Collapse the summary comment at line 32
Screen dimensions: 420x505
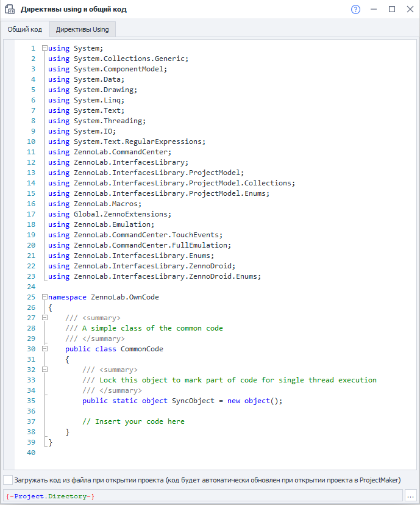[x=44, y=370]
